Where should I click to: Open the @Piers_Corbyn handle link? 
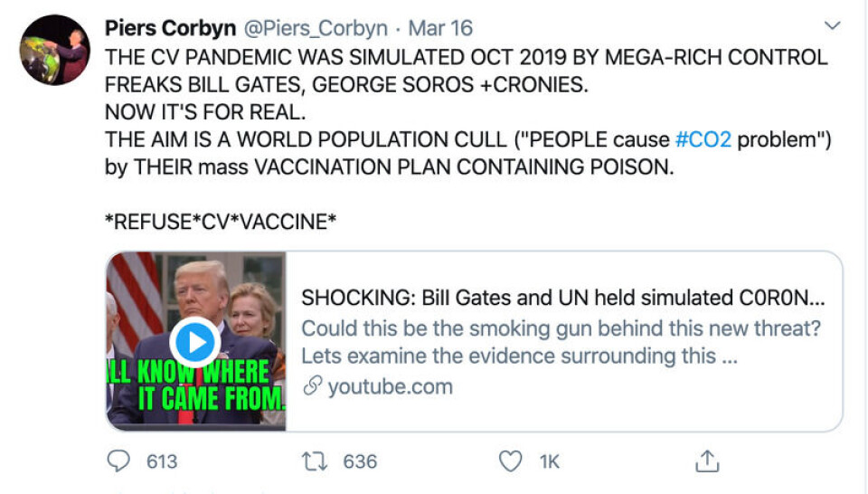click(x=312, y=28)
